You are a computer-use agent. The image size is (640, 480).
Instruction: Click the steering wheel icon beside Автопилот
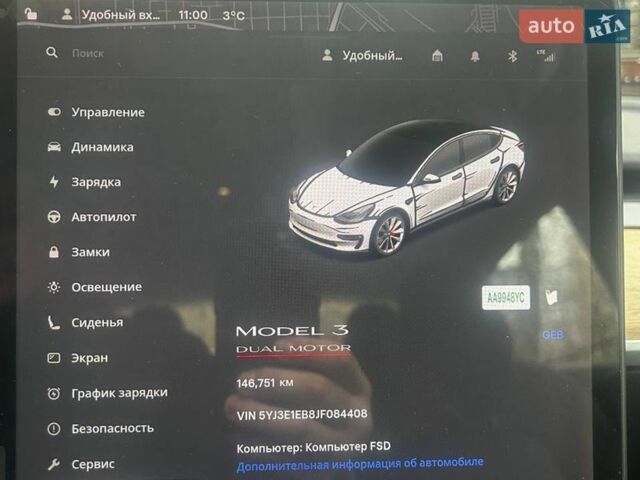[54, 217]
